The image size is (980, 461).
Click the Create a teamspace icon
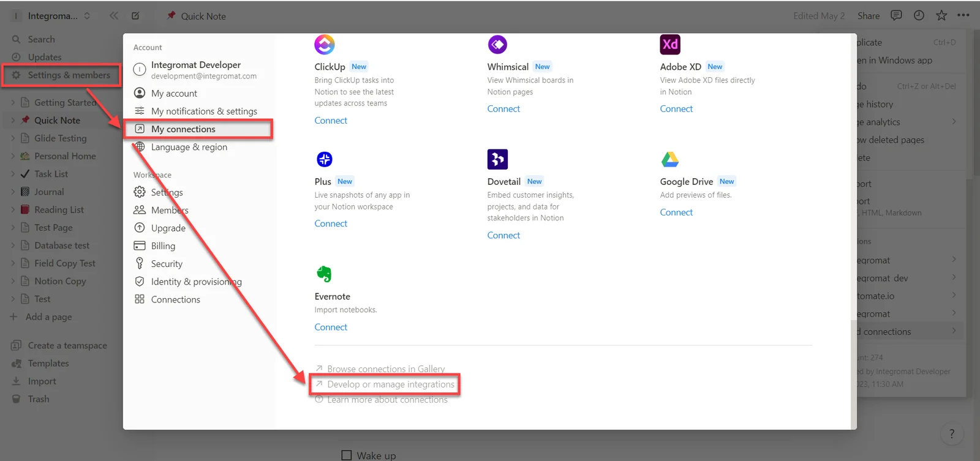pyautogui.click(x=17, y=346)
